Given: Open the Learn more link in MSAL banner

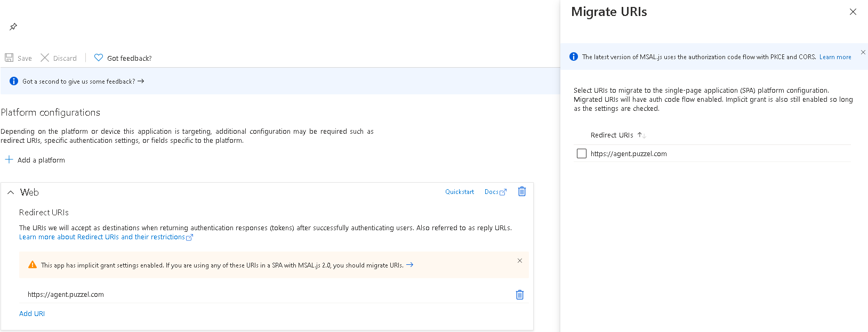Looking at the screenshot, I should (x=835, y=57).
